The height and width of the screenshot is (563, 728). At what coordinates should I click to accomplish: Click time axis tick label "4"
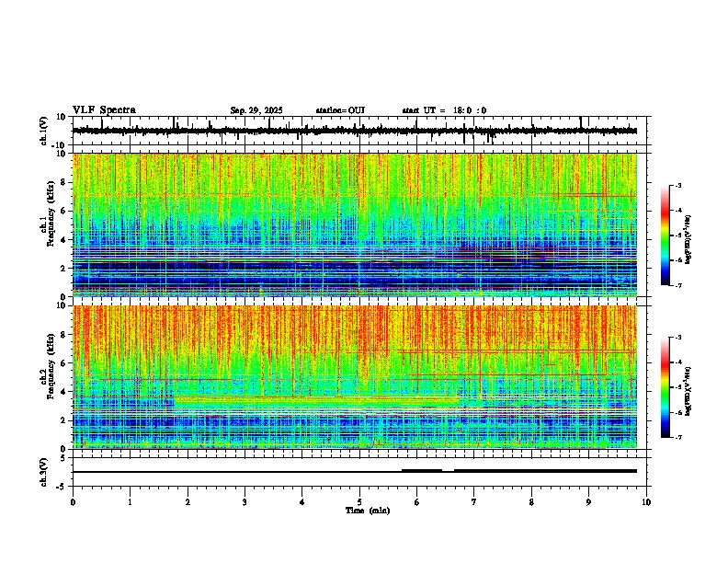(x=301, y=502)
